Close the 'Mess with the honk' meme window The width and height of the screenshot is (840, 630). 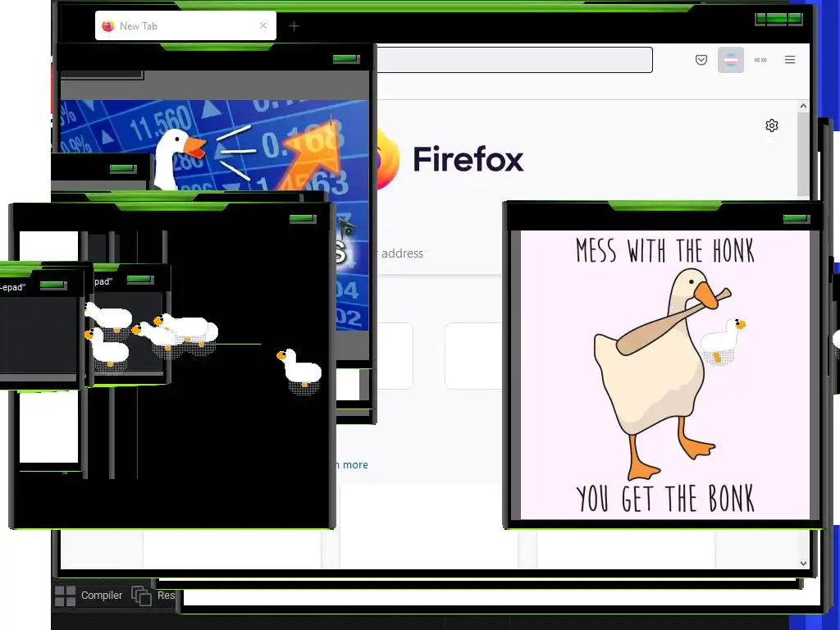tap(796, 218)
